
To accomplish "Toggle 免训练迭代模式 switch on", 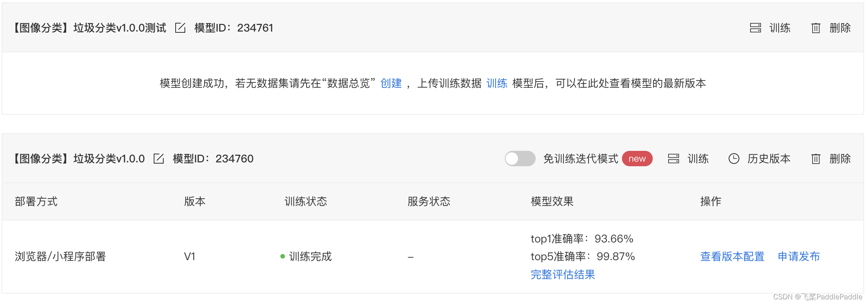I will click(520, 159).
